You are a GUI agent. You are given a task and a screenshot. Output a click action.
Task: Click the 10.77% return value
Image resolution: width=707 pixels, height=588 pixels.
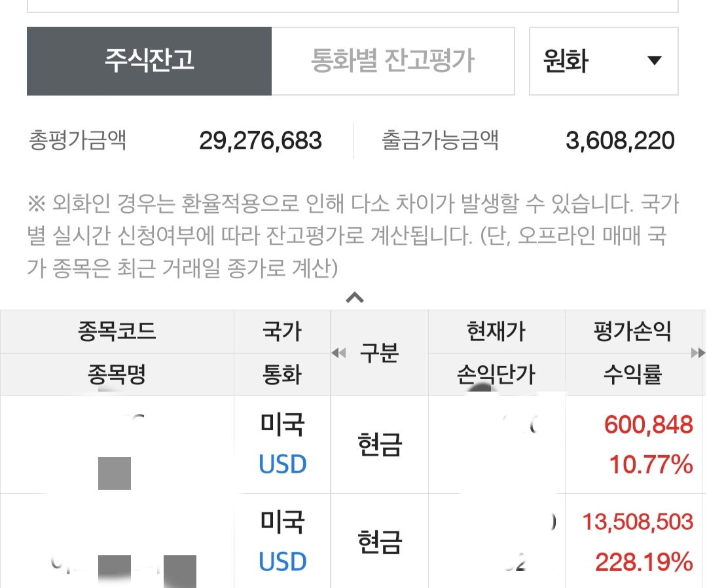(651, 465)
